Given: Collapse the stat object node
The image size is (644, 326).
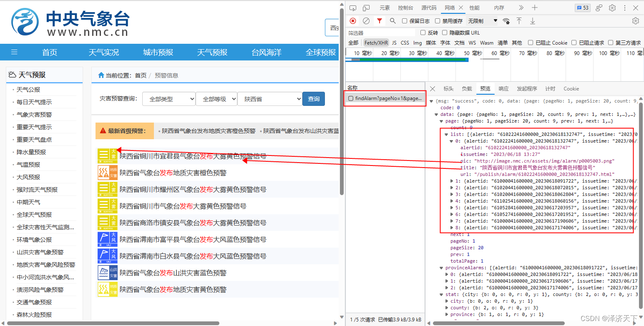Looking at the screenshot, I should pos(442,295).
